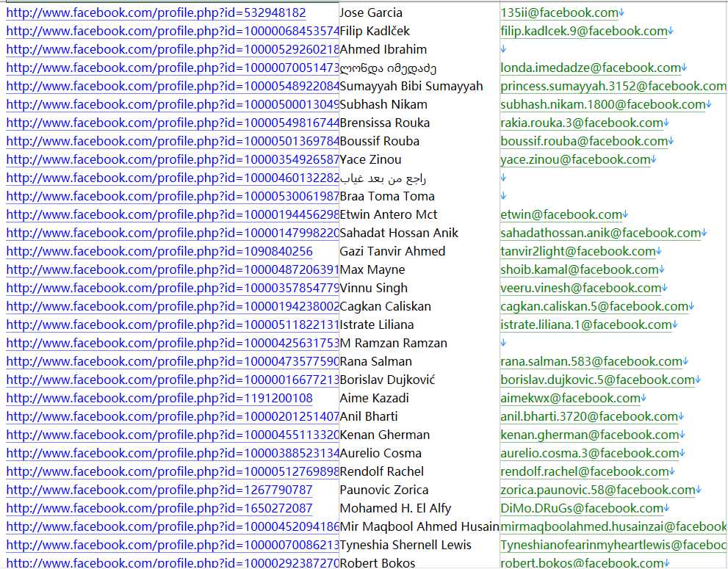Select the name Gazi Tanvir Ahmed
Screen dimensions: 728x569
tap(393, 252)
